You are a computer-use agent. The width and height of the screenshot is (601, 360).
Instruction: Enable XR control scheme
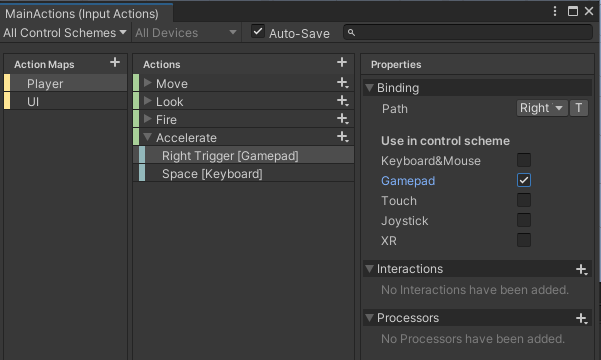524,240
